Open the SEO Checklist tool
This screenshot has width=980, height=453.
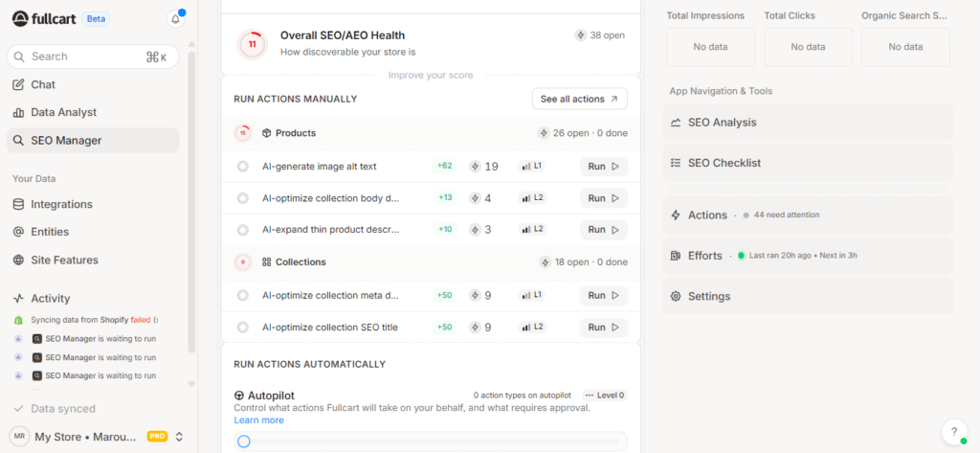pyautogui.click(x=724, y=163)
